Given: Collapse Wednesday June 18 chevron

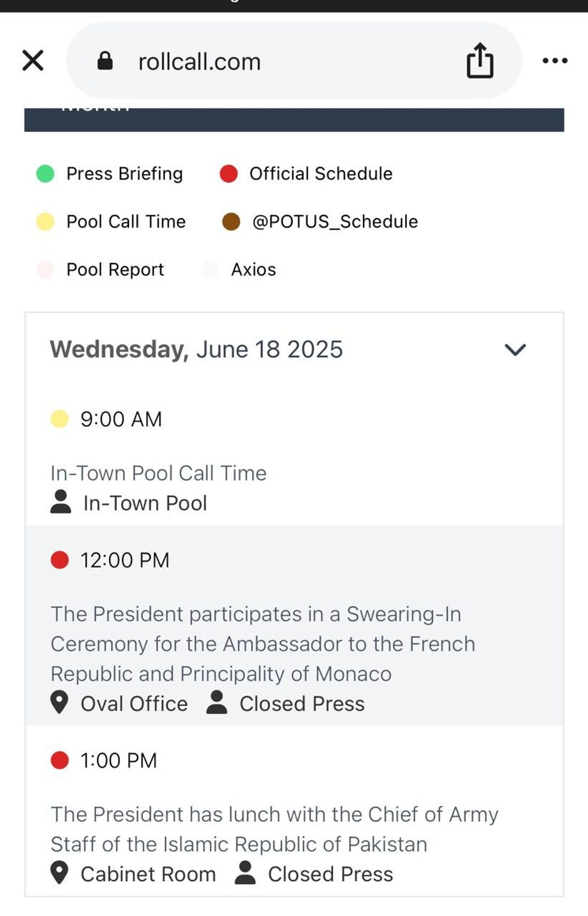Looking at the screenshot, I should coord(515,349).
